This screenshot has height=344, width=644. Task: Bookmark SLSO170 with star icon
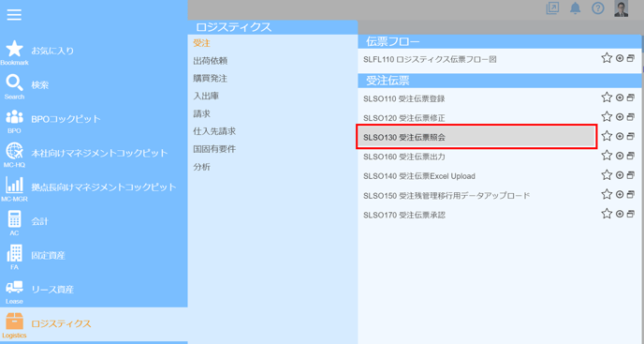(607, 214)
